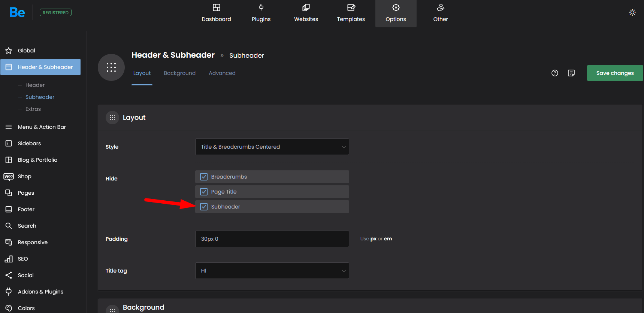The height and width of the screenshot is (313, 644).
Task: Click the Colors palette icon
Action: (x=9, y=308)
